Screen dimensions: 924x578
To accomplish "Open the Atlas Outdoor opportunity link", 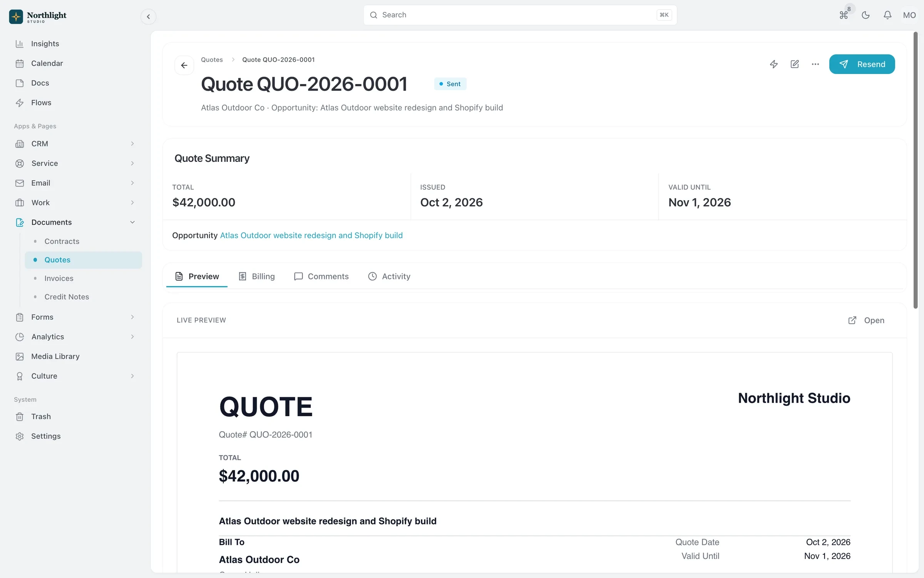I will coord(311,235).
